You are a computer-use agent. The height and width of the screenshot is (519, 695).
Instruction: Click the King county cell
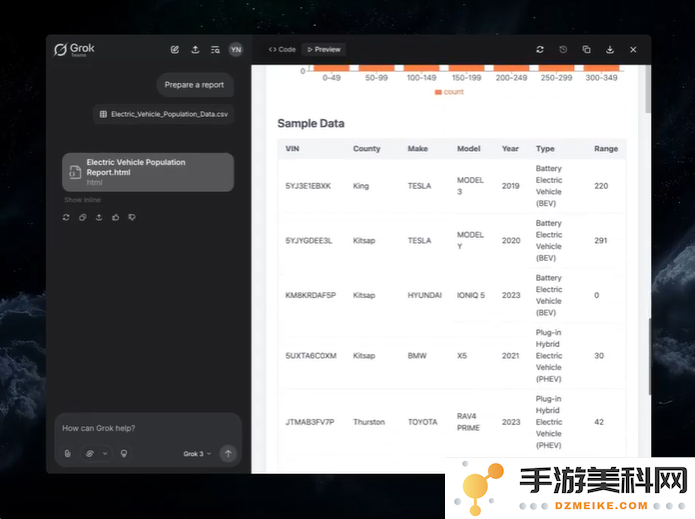click(x=361, y=186)
